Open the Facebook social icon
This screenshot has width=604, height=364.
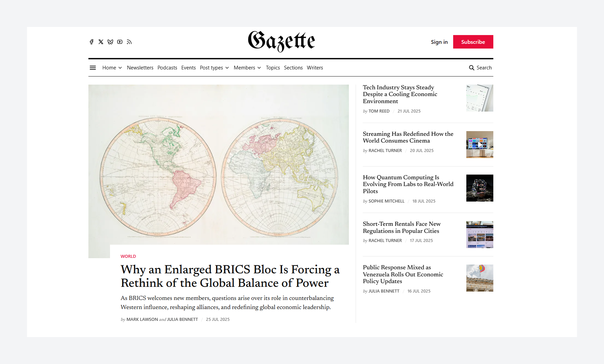[91, 42]
